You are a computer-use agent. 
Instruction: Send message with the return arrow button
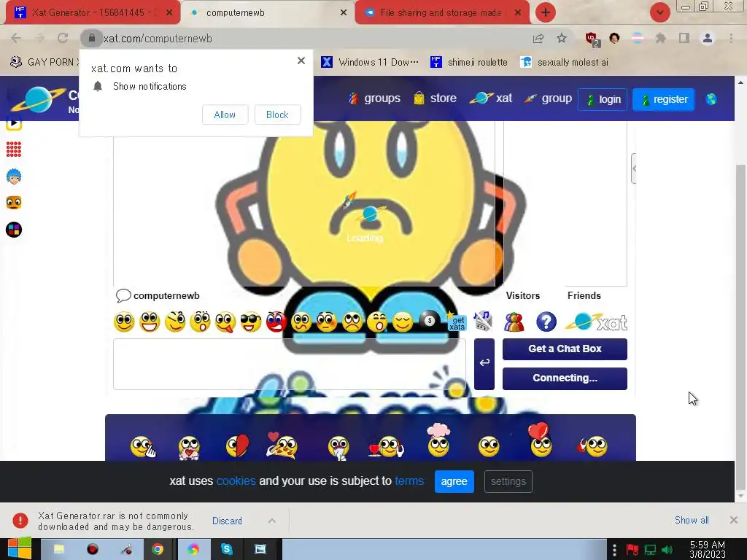pyautogui.click(x=484, y=364)
